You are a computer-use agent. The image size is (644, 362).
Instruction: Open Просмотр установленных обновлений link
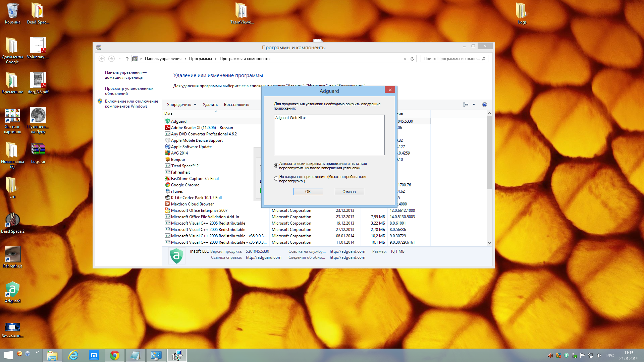pos(129,91)
